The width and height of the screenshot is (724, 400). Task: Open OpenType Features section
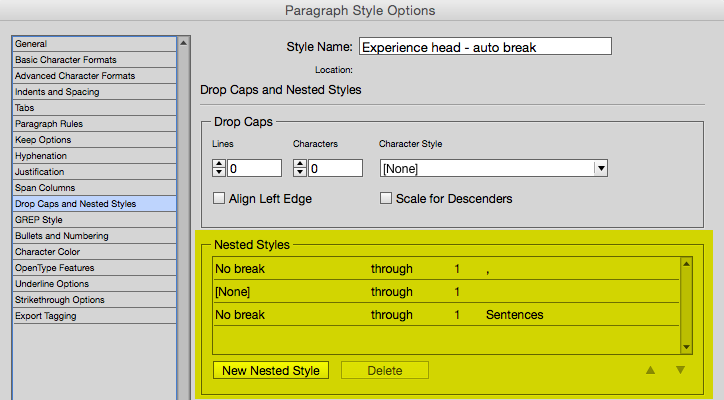click(x=95, y=268)
